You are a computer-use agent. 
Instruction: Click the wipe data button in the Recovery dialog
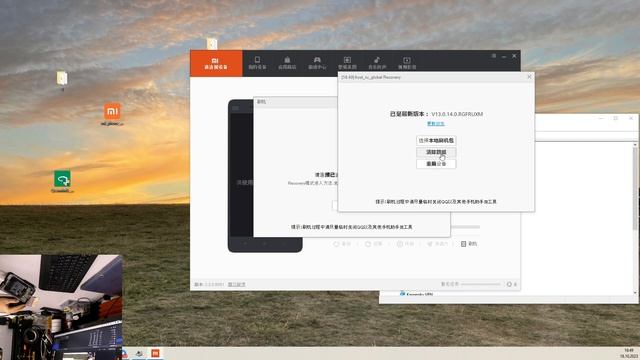point(436,152)
